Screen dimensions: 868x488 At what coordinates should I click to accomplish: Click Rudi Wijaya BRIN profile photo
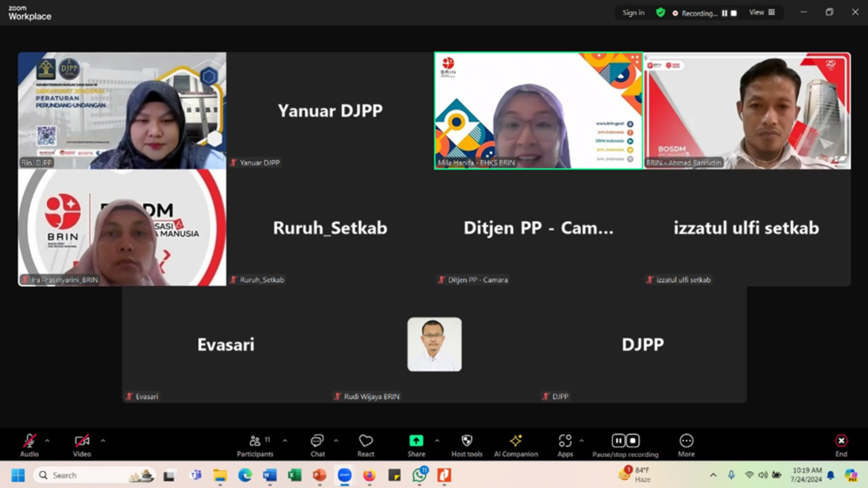[x=434, y=344]
